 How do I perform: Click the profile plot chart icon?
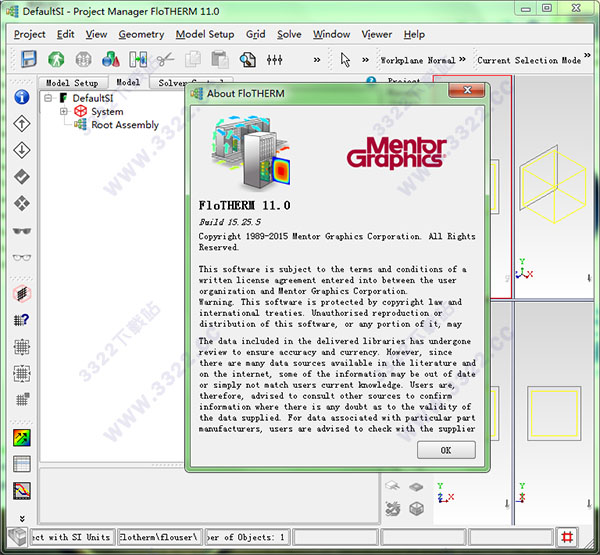(22, 491)
